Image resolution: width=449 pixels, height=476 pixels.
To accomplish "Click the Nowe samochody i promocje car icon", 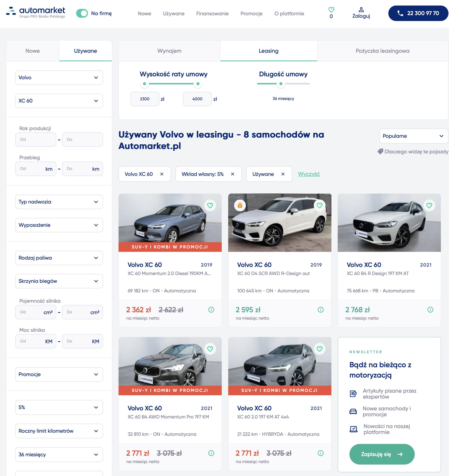I will [x=353, y=411].
